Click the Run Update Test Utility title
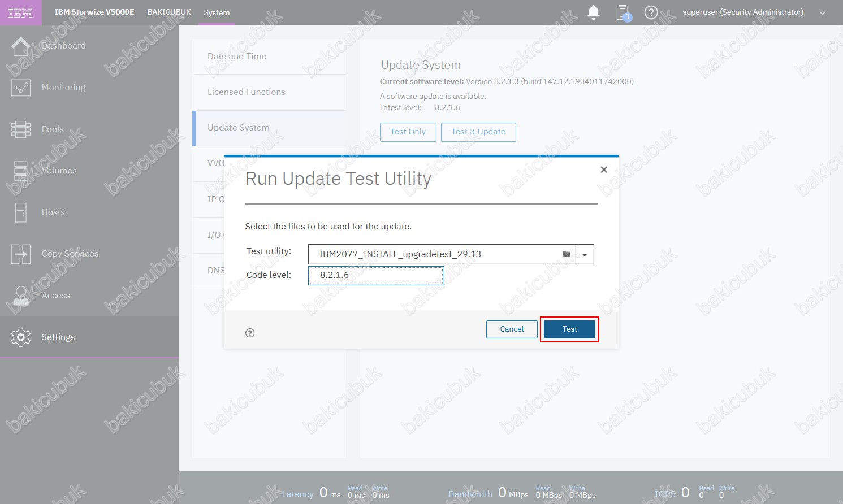843x504 pixels. [x=338, y=179]
